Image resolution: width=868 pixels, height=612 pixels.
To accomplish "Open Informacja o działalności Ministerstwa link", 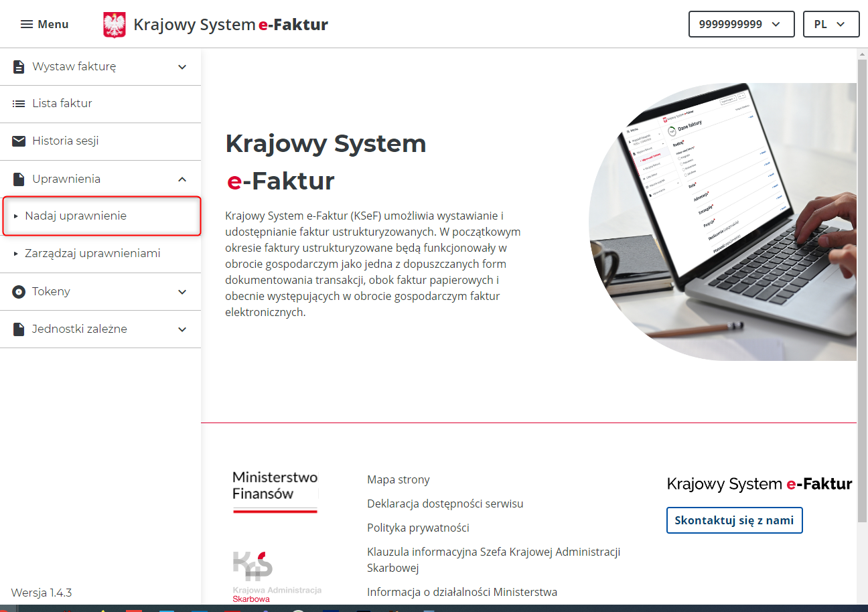I will pos(462,592).
